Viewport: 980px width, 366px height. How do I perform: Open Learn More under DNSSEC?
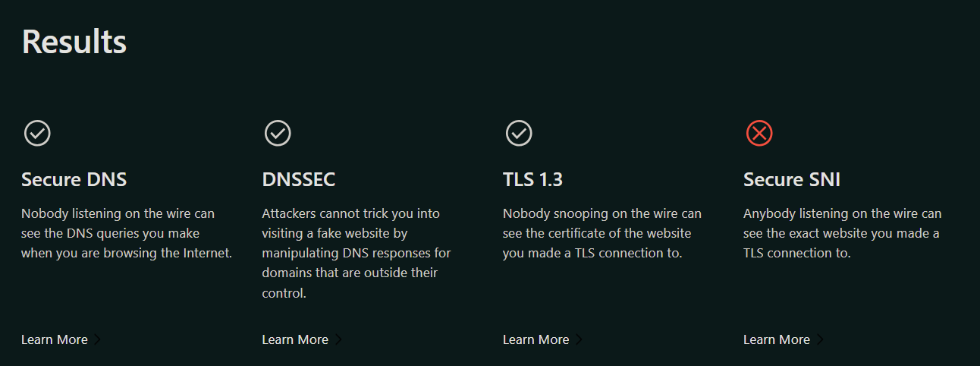click(295, 339)
